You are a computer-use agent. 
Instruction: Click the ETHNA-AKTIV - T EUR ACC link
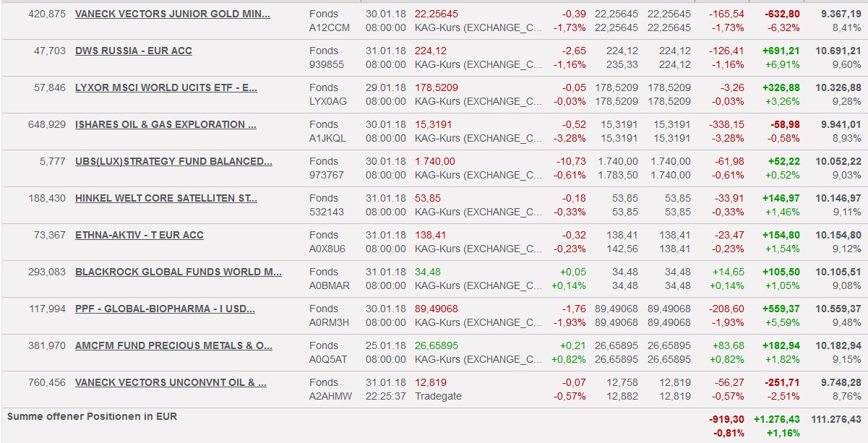click(x=139, y=236)
